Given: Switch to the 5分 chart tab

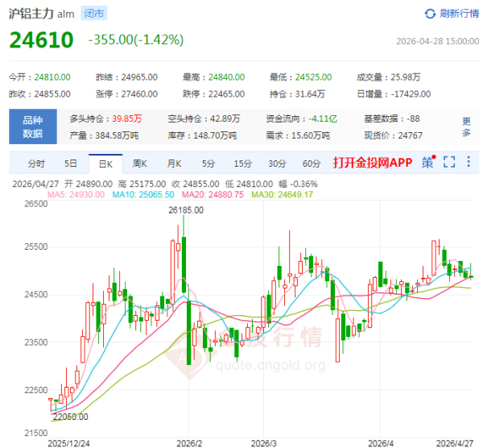Looking at the screenshot, I should click(x=208, y=164).
